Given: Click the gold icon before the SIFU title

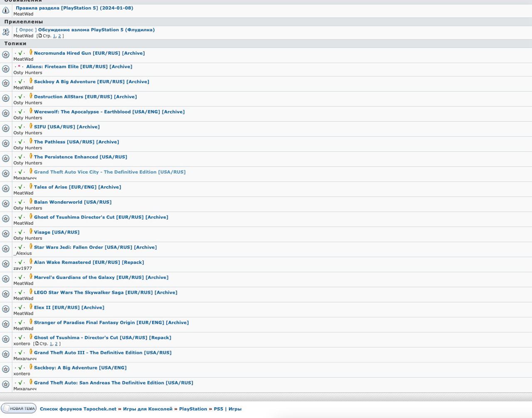Looking at the screenshot, I should click(31, 126).
